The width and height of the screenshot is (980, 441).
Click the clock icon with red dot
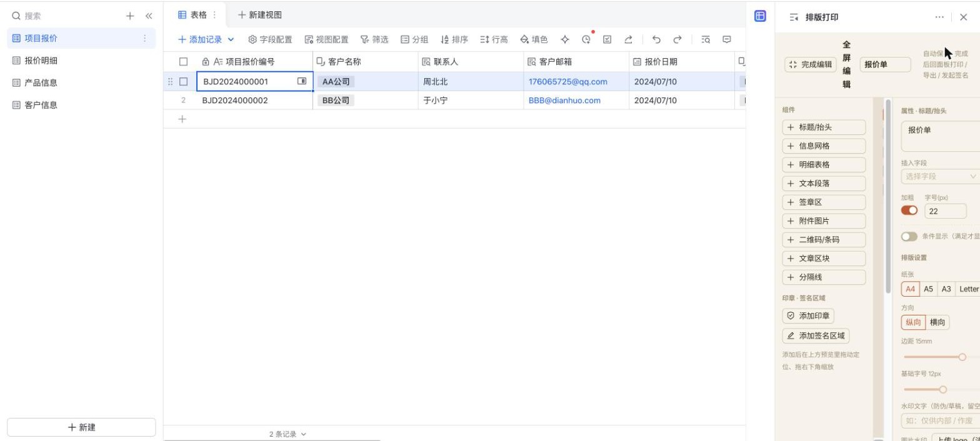(586, 39)
